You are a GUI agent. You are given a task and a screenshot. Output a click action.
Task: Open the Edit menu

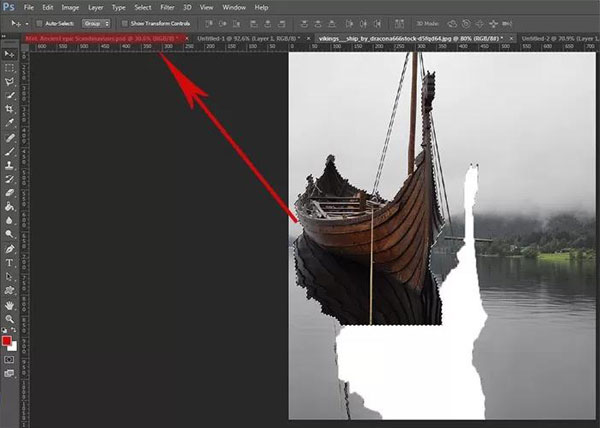click(x=47, y=7)
